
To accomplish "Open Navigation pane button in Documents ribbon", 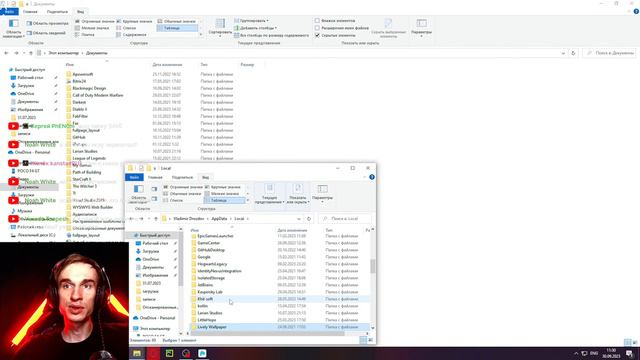I will click(13, 29).
